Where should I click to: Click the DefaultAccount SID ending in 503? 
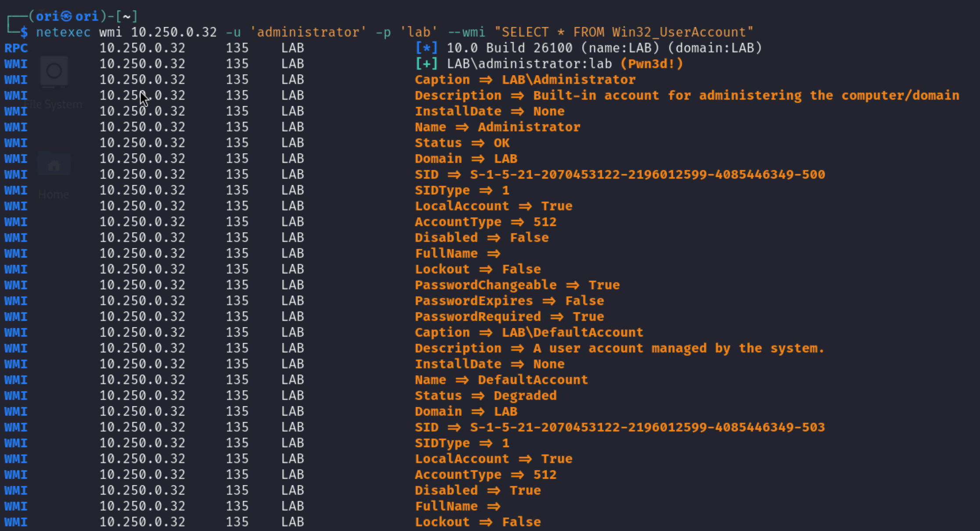point(647,427)
